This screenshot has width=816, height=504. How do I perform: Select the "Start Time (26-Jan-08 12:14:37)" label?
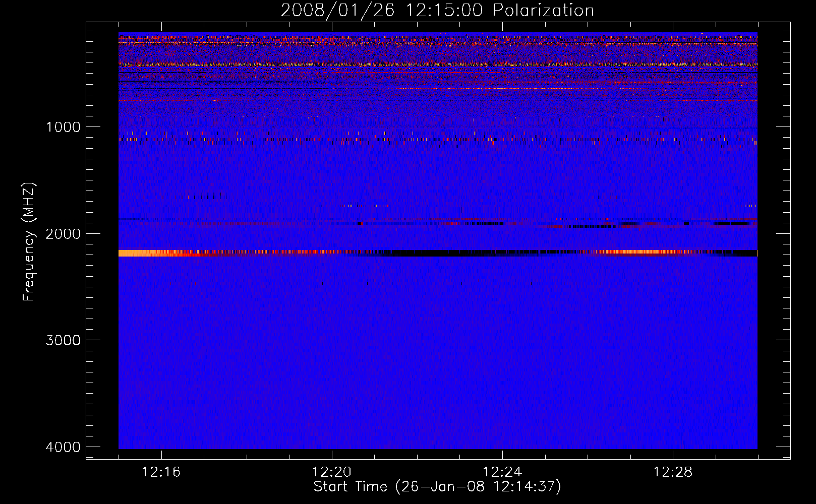437,487
